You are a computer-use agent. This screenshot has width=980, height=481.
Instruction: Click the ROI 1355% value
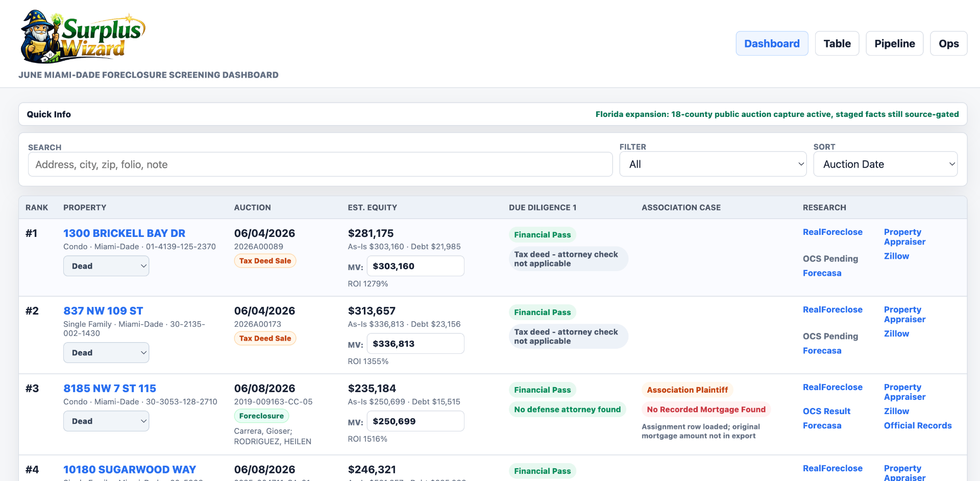tap(368, 362)
